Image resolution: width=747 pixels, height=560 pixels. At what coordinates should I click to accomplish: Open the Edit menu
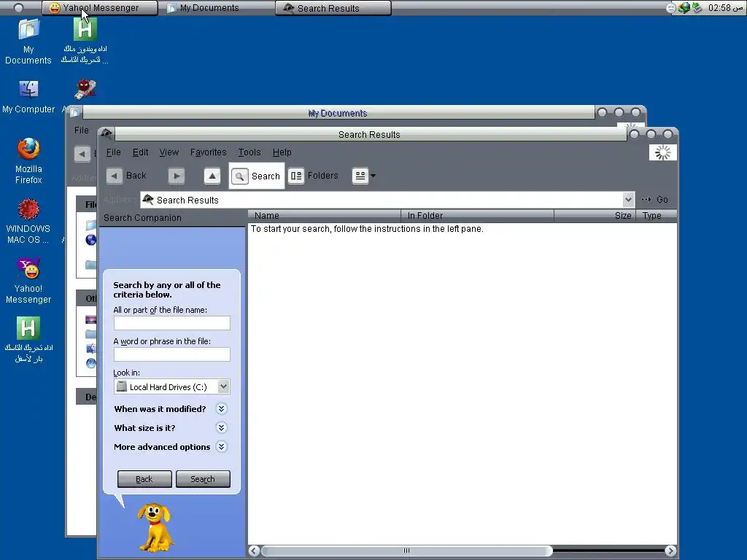point(141,152)
